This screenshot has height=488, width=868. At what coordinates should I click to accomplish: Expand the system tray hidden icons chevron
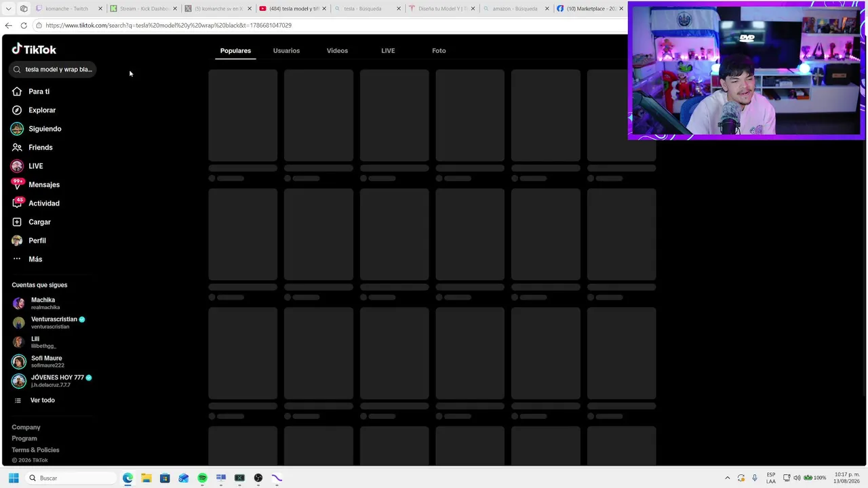(728, 478)
